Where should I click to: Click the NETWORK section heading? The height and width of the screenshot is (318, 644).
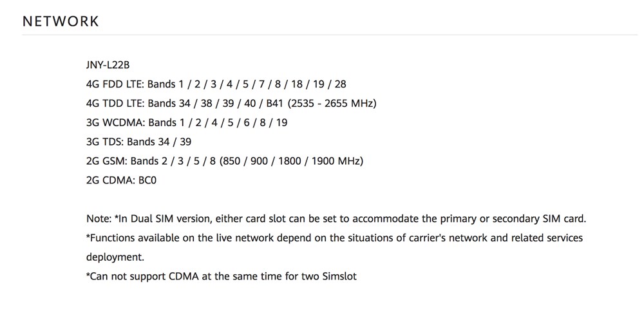tap(61, 21)
